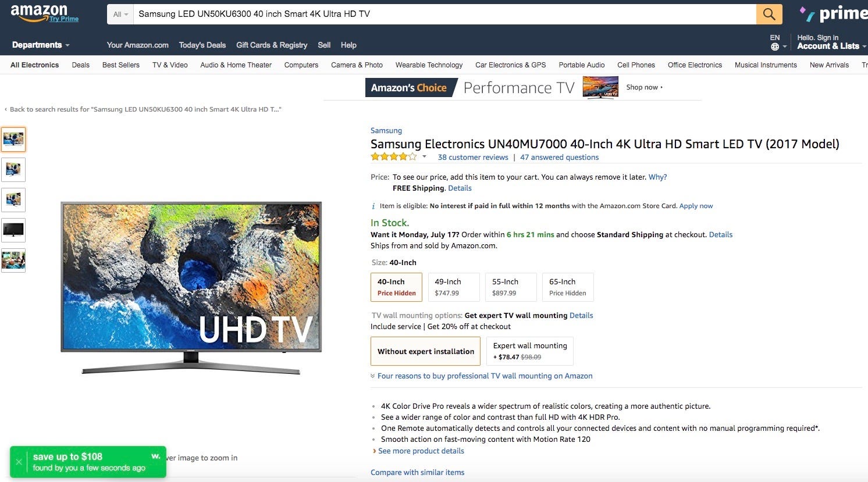Choose Expert wall mounting option
Screen dimensions: 868x482
530,351
